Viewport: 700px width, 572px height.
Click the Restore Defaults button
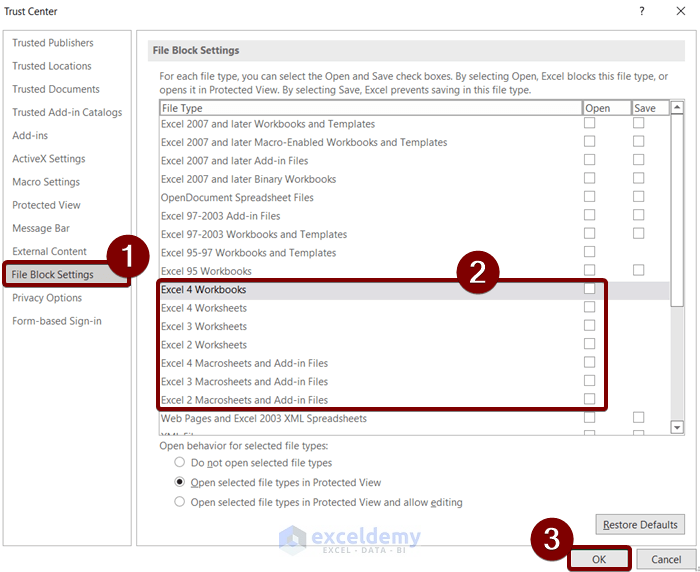(x=640, y=525)
